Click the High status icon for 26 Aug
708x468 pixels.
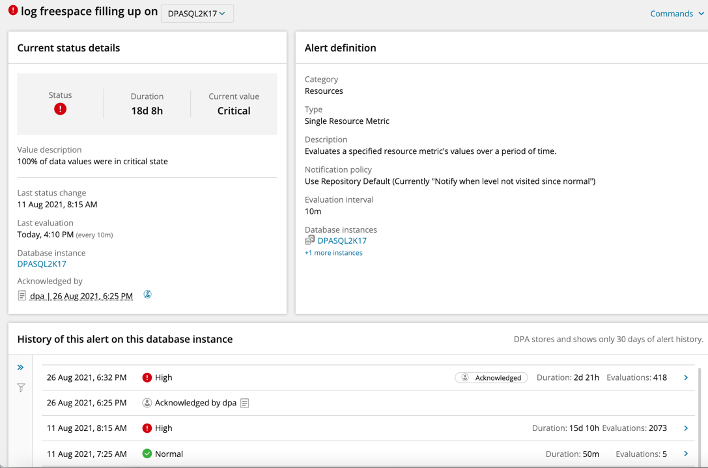tap(147, 378)
